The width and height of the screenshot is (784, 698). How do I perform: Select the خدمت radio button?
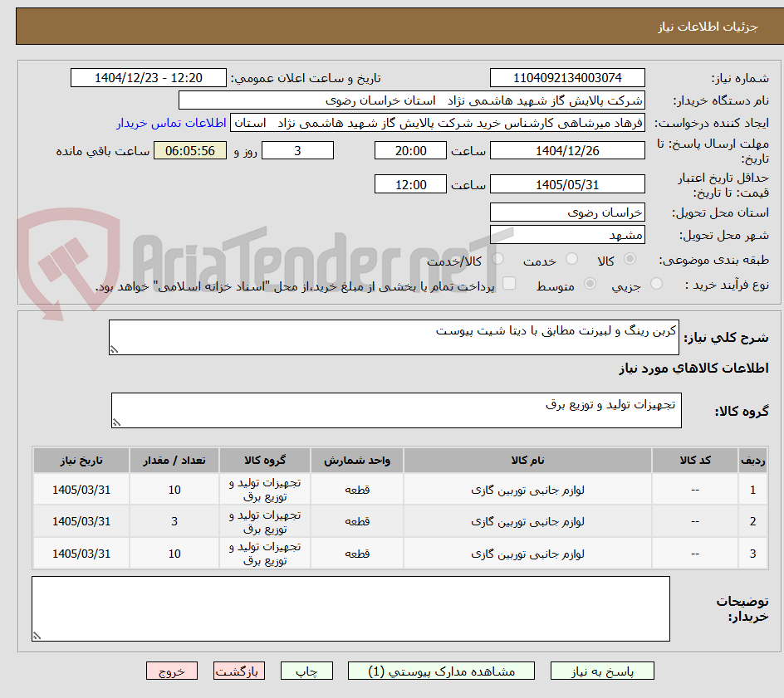[571, 259]
